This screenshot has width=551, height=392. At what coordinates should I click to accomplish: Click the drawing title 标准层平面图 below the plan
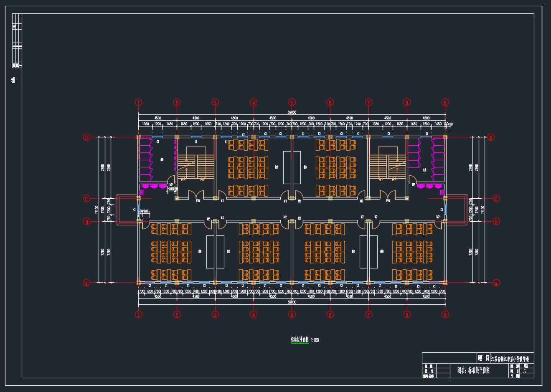click(300, 340)
